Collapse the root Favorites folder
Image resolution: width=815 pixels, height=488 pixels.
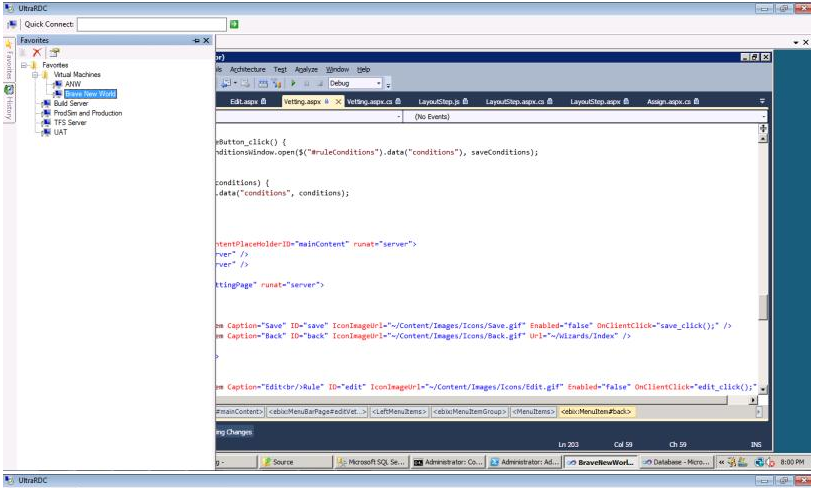(24, 65)
